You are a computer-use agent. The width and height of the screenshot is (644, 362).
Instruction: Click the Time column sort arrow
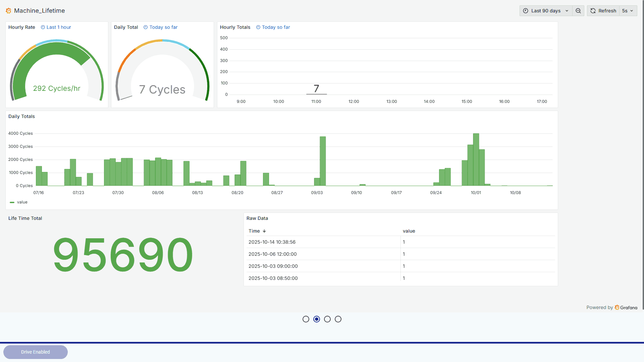click(264, 231)
